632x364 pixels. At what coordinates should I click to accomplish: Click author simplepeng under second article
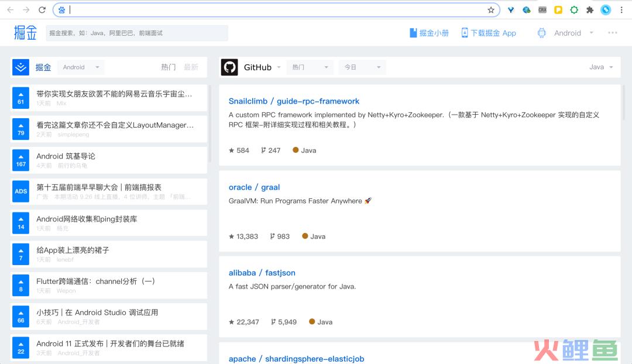(73, 134)
